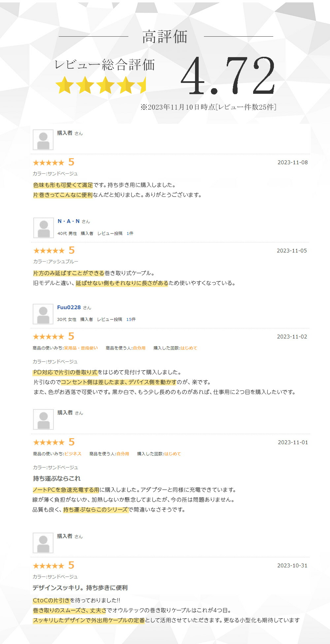
Task: Click N・A・N's review count 1件
Action: [x=130, y=233]
